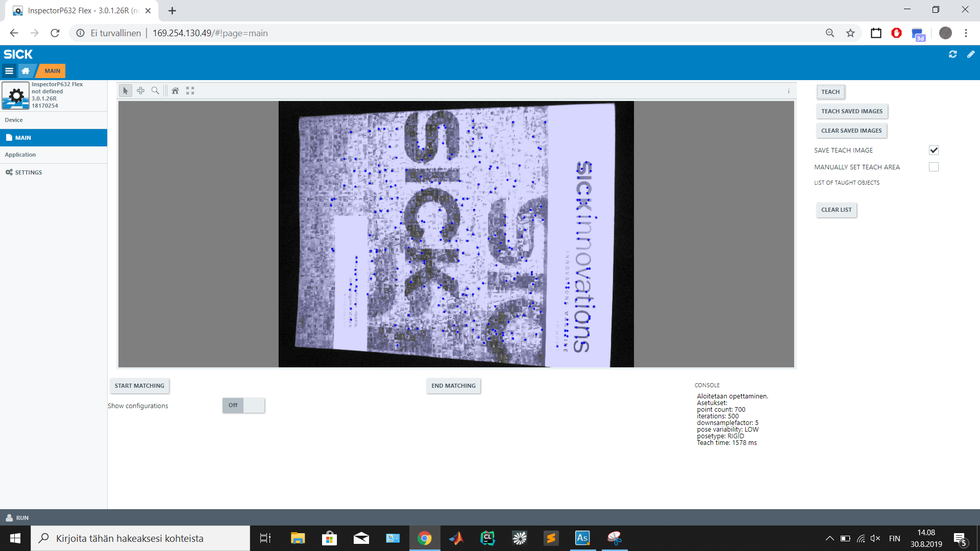980x551 pixels.
Task: Select the zoom magnifier tool in viewer
Action: click(x=155, y=91)
